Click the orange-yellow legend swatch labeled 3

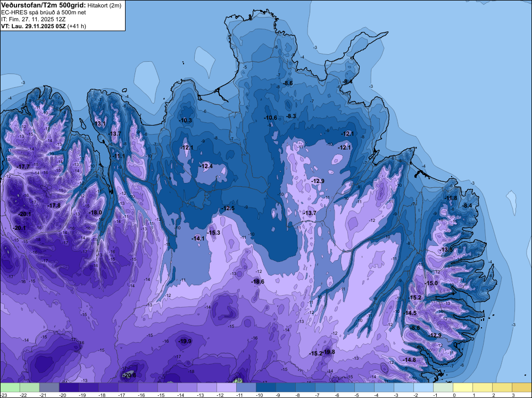click(x=521, y=387)
